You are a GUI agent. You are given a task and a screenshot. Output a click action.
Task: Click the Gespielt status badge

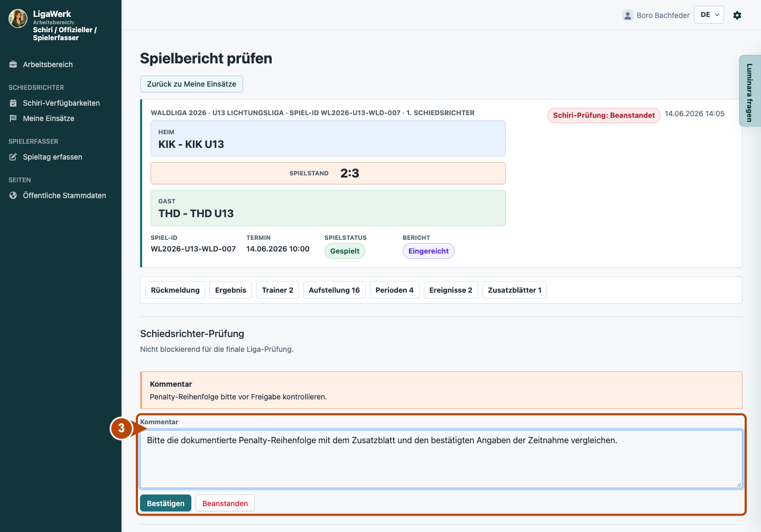pos(345,251)
